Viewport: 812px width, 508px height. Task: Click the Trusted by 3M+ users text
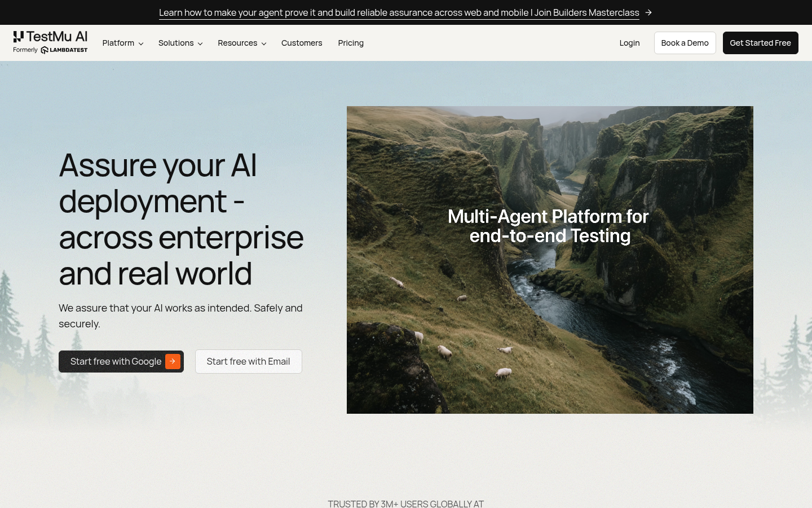tap(406, 503)
